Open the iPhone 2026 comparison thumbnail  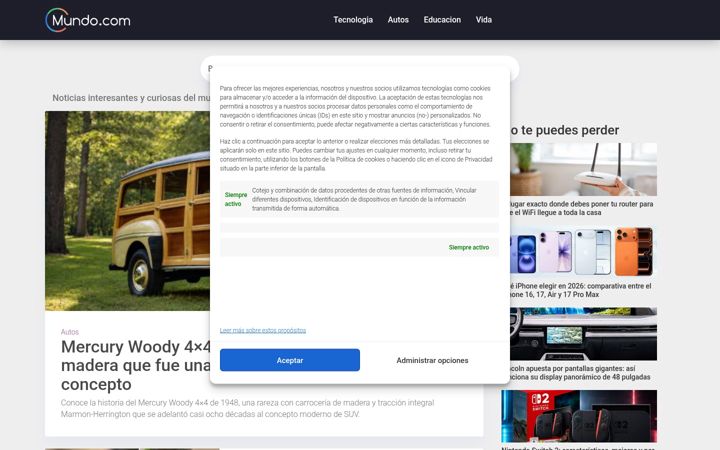coord(583,252)
